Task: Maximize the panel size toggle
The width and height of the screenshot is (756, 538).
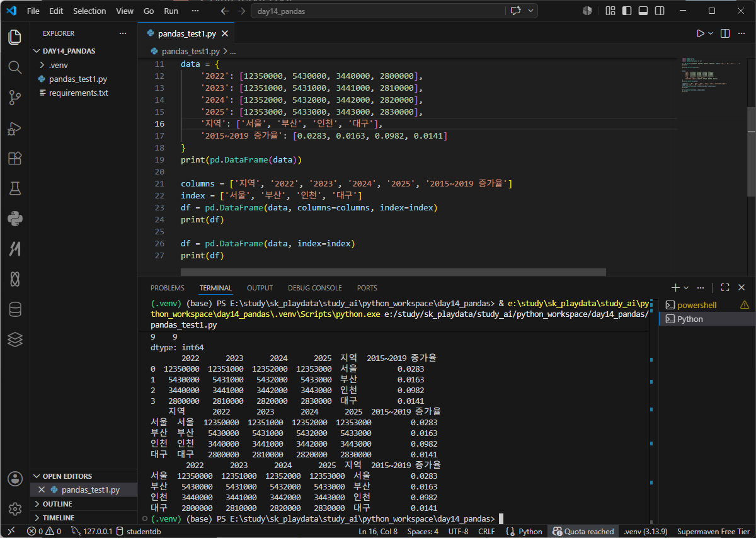Action: pos(725,287)
